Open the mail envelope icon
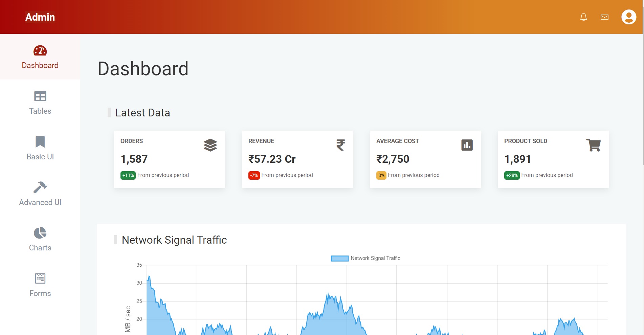This screenshot has height=335, width=644. coord(604,17)
